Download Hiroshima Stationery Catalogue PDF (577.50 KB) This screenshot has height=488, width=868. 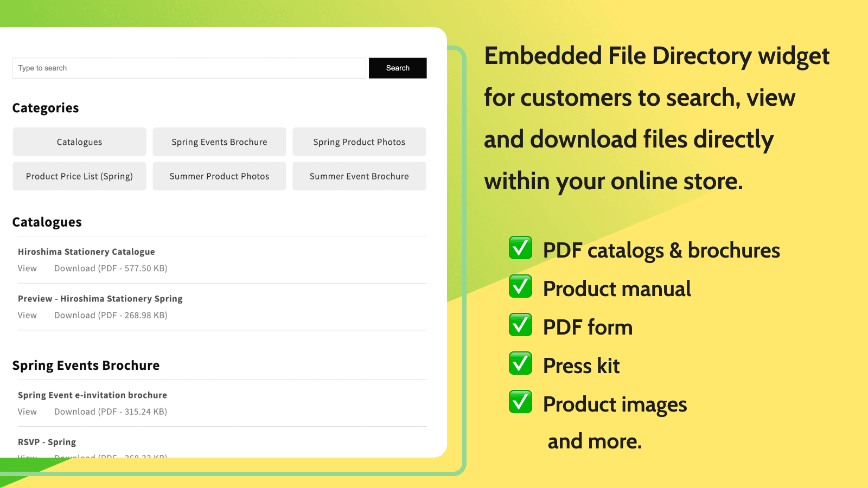click(x=111, y=268)
